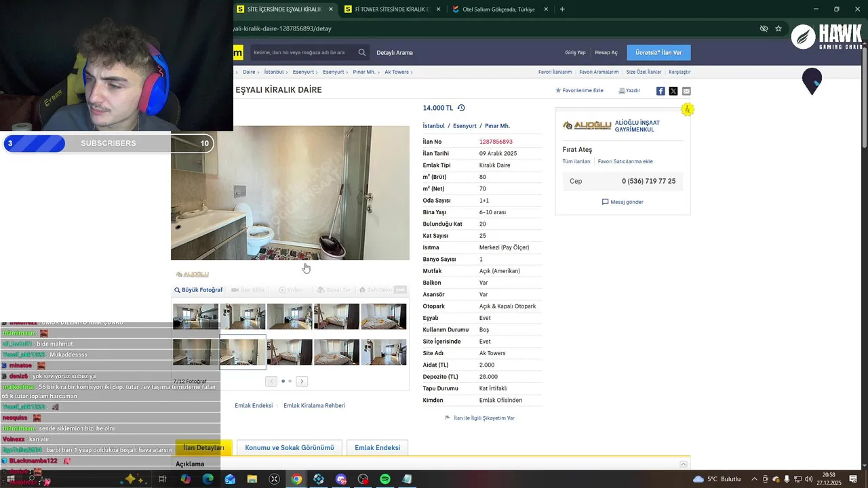The width and height of the screenshot is (868, 488).
Task: Select the first thumbnail in top row
Action: coord(195,317)
